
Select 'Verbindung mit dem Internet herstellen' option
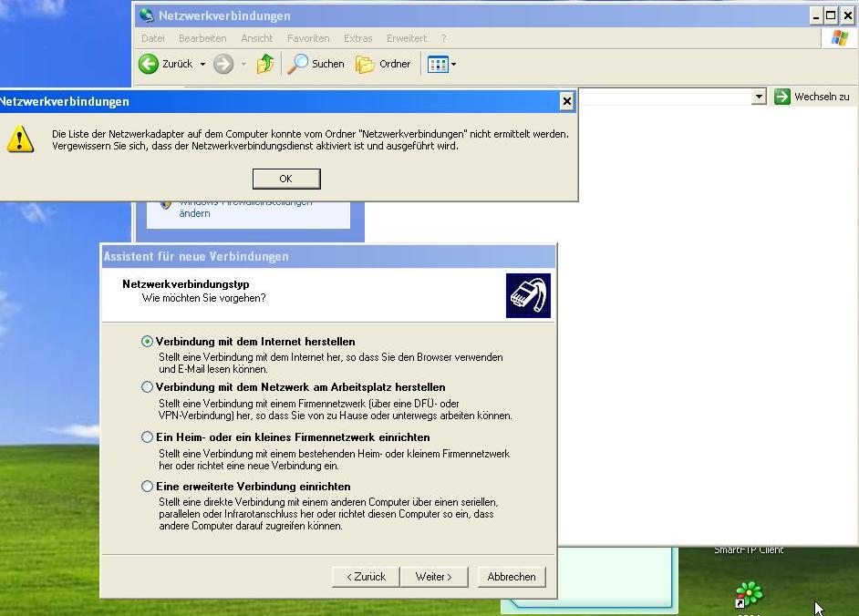[147, 342]
